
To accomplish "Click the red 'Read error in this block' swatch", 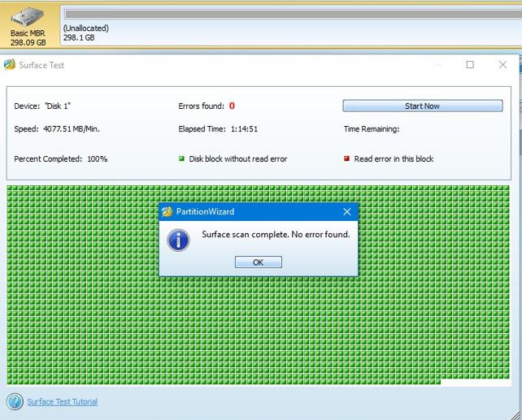I will point(346,158).
